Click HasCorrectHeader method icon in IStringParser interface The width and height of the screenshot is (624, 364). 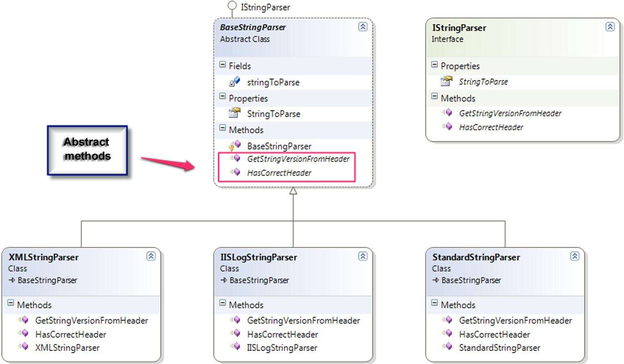click(447, 126)
